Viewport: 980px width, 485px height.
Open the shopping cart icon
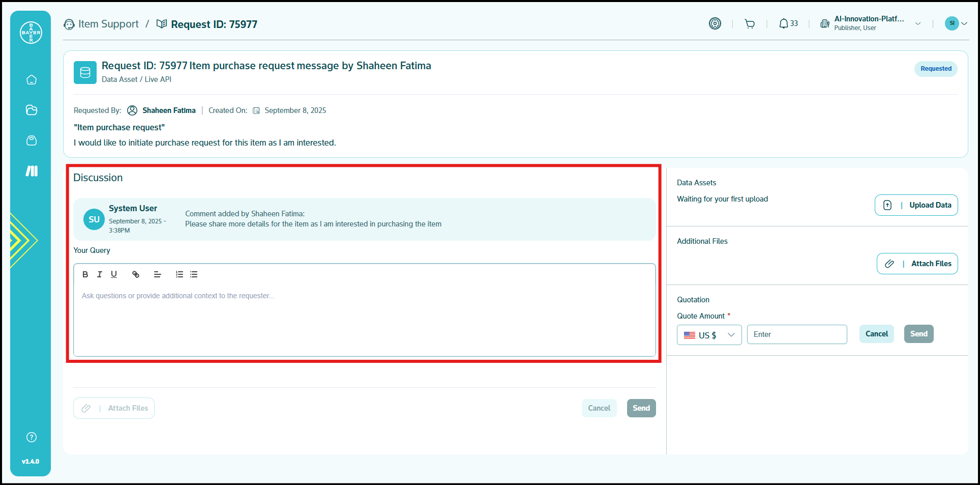click(750, 24)
